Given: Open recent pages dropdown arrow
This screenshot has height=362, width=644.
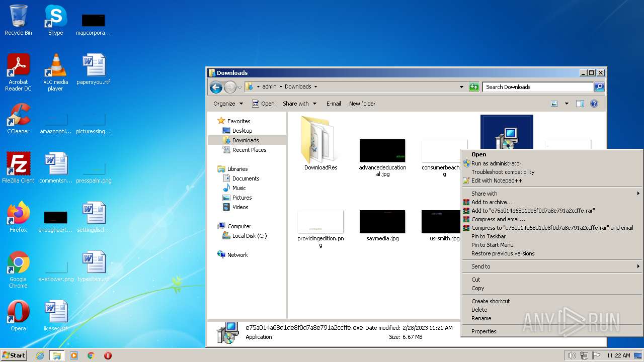Looking at the screenshot, I should point(240,87).
